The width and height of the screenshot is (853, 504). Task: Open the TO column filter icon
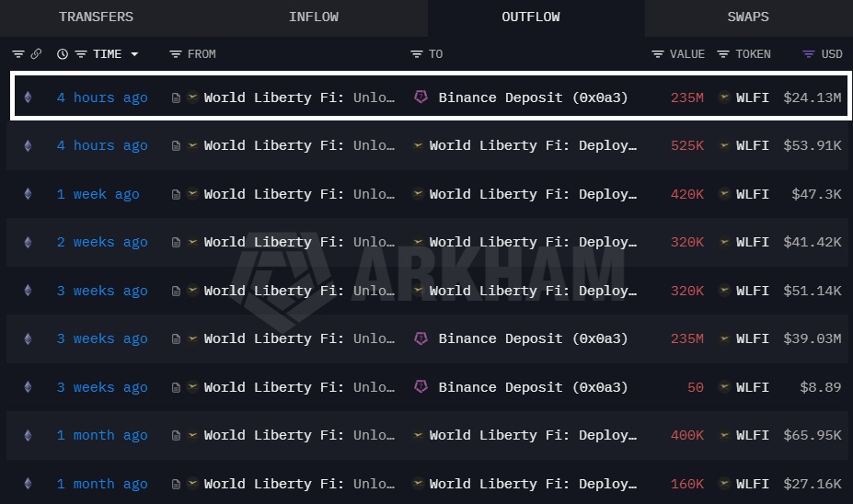pos(416,54)
